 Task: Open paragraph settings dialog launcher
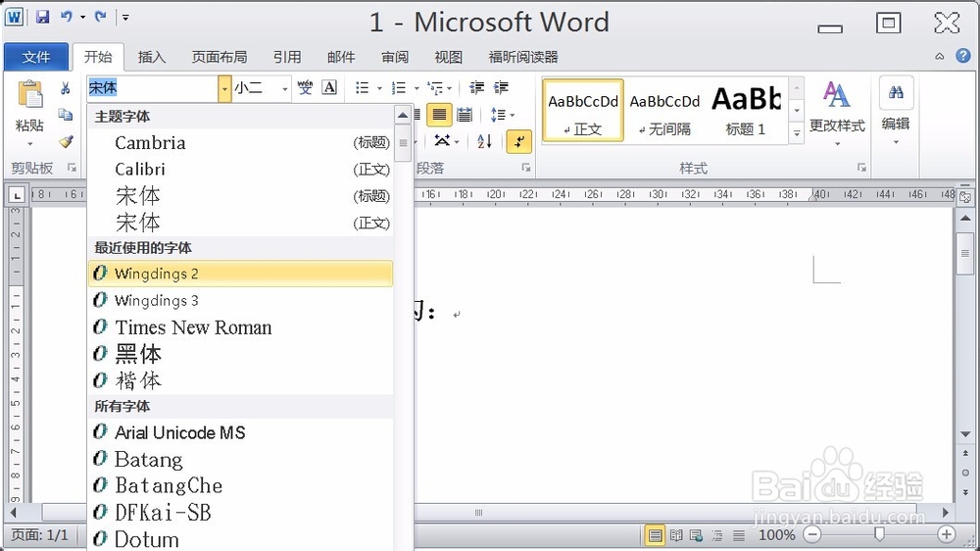[526, 168]
